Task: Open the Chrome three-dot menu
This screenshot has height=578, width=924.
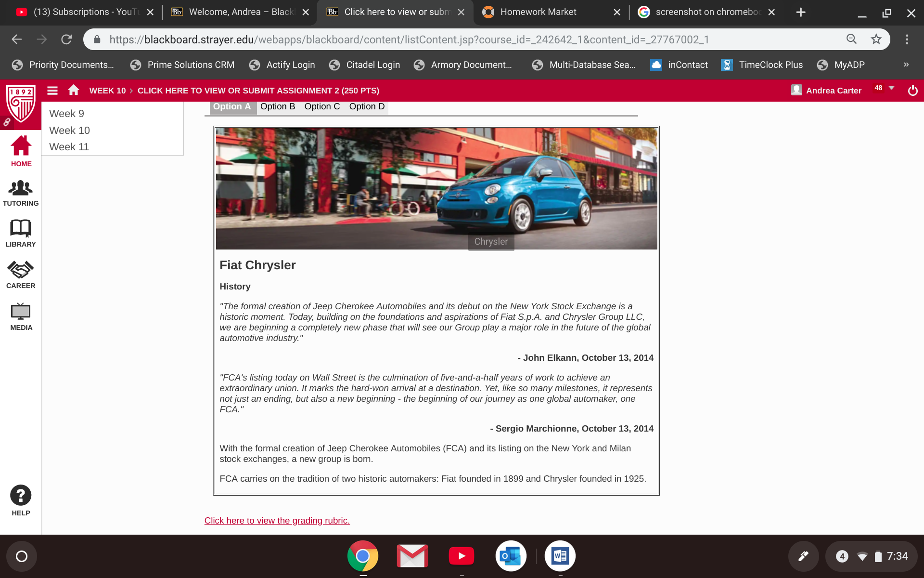Action: tap(907, 39)
